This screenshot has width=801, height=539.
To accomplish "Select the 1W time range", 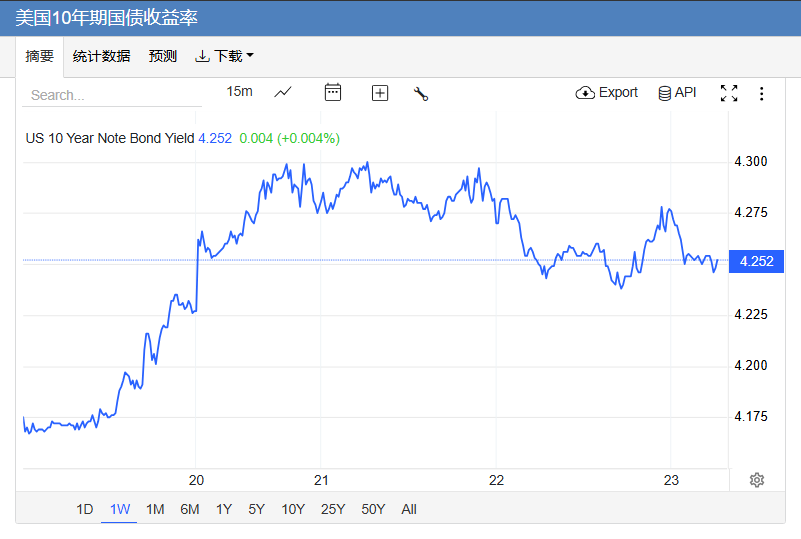I will point(120,509).
